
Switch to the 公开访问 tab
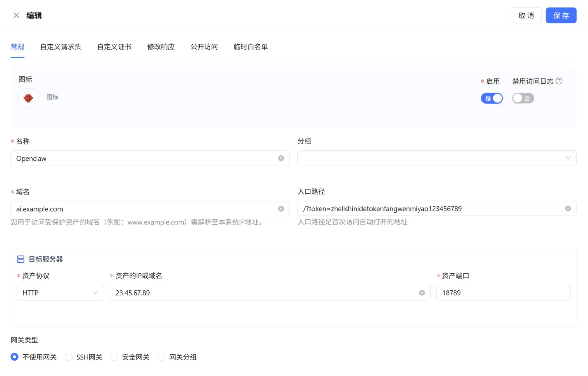pos(204,47)
